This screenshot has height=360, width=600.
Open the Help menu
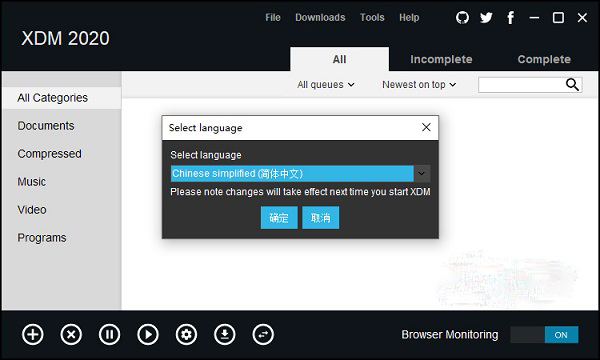409,18
